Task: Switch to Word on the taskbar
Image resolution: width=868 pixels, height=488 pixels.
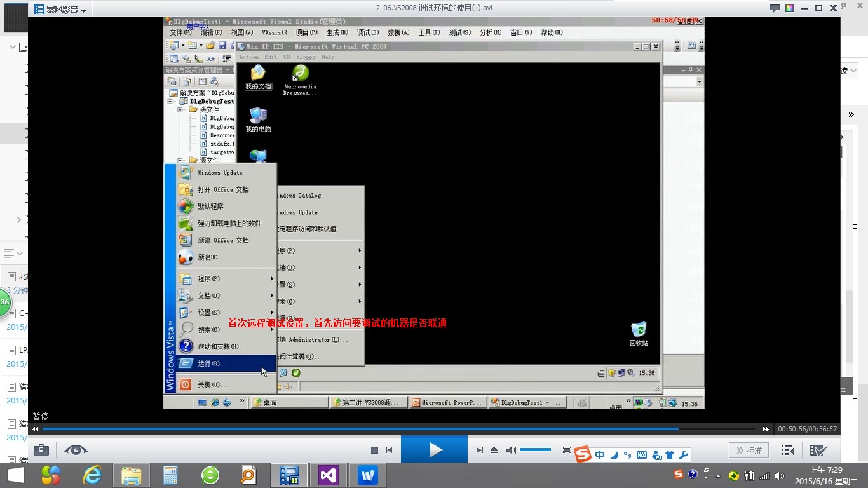Action: [368, 475]
